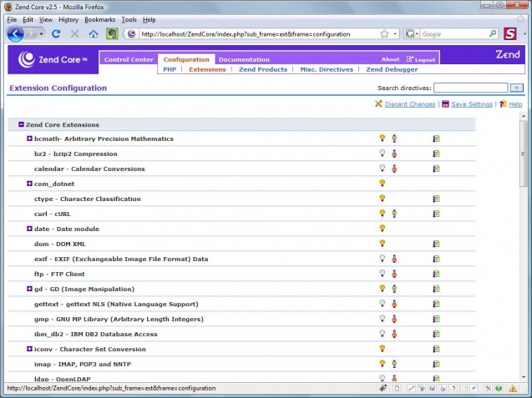This screenshot has height=398, width=532.
Task: Click the Firefox home button
Action: [x=94, y=34]
